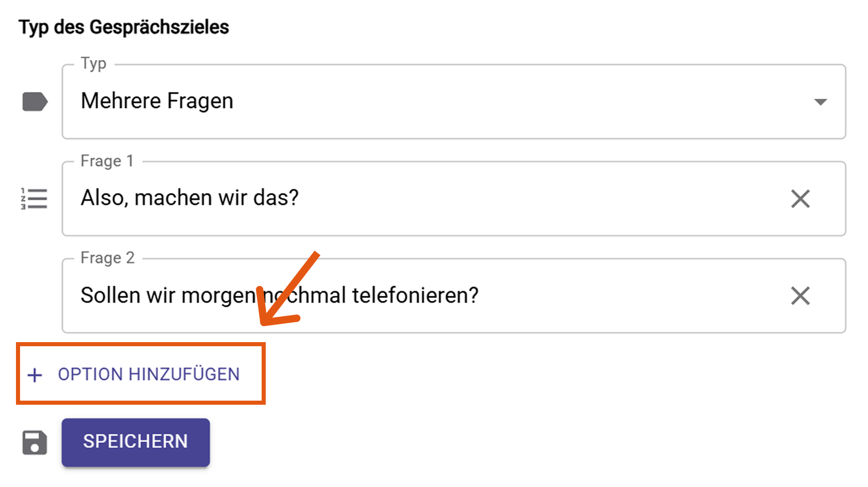Click the 'Typ des Gesprächszieles' heading
Image resolution: width=868 pixels, height=487 pixels.
point(124,27)
